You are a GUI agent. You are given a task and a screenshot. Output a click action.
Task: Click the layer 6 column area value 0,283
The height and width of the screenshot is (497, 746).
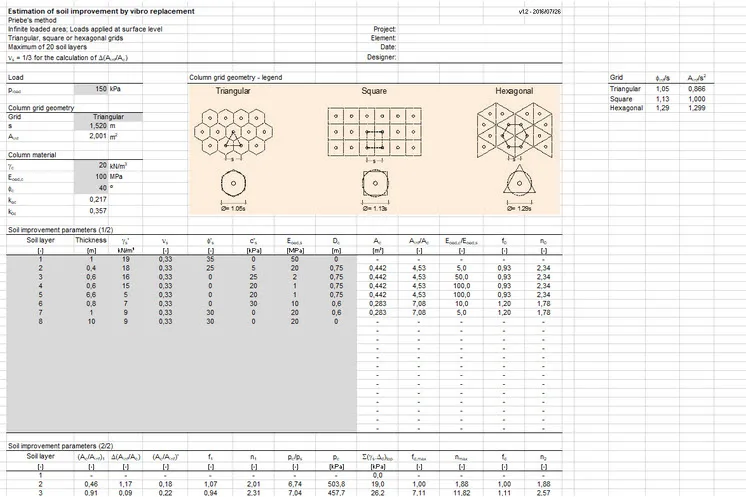(378, 303)
